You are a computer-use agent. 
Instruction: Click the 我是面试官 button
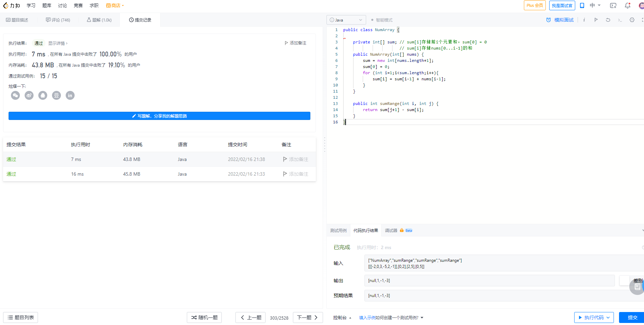coord(562,5)
